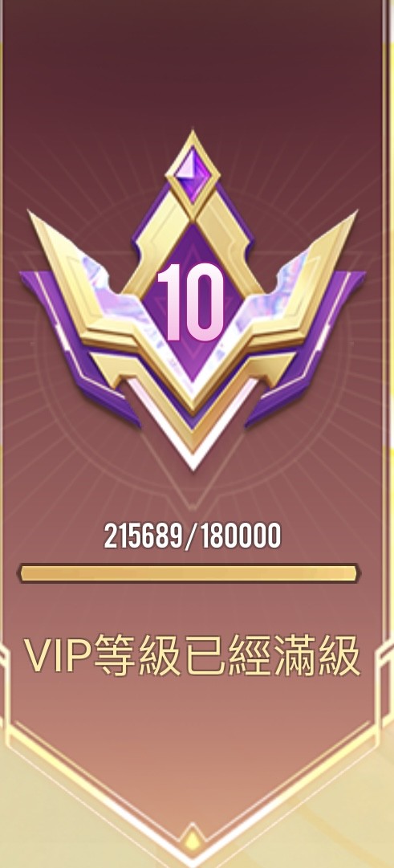Click the VIP experience progress bar
394x868 pixels.
[x=190, y=573]
